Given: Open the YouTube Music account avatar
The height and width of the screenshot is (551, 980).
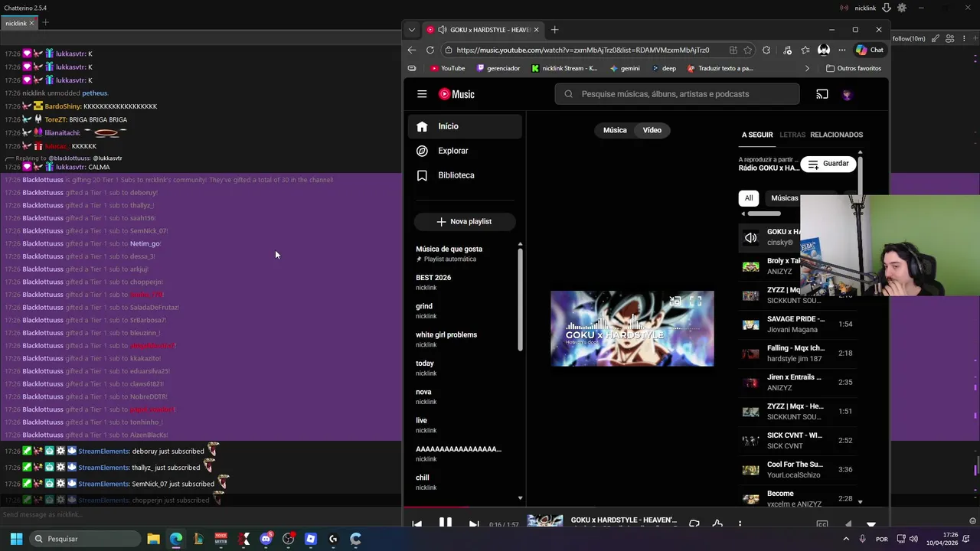Looking at the screenshot, I should [x=847, y=95].
